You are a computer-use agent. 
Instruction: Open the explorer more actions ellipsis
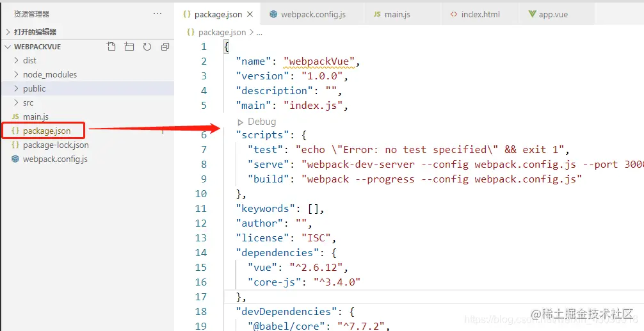[x=157, y=13]
